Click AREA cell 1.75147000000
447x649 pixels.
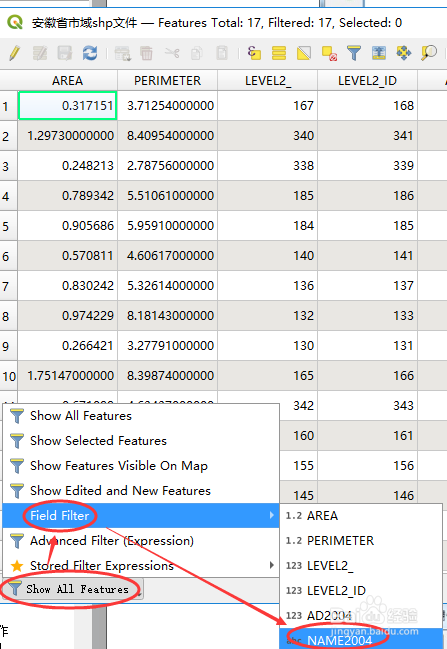(67, 376)
